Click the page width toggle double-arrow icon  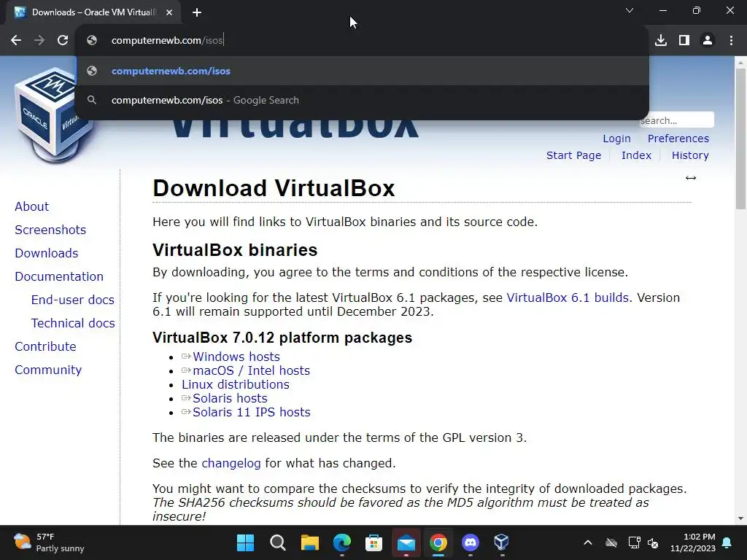[x=691, y=178]
